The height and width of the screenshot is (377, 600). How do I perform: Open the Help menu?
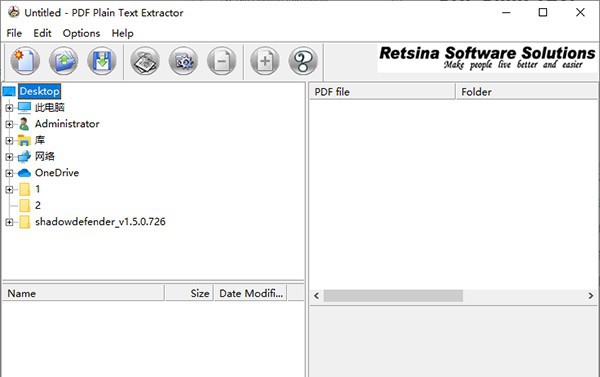click(x=122, y=33)
